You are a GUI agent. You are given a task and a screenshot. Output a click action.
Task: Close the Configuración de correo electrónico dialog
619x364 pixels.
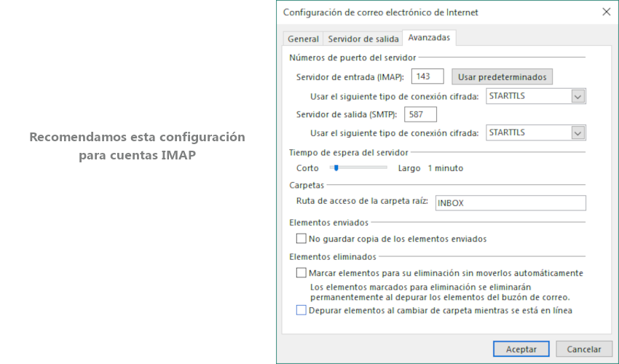[x=606, y=12]
